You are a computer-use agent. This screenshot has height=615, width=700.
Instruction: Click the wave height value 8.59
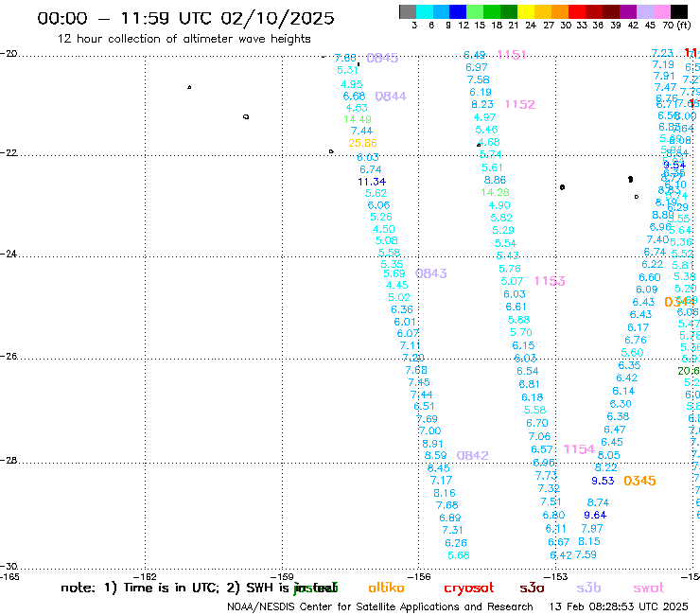click(435, 455)
